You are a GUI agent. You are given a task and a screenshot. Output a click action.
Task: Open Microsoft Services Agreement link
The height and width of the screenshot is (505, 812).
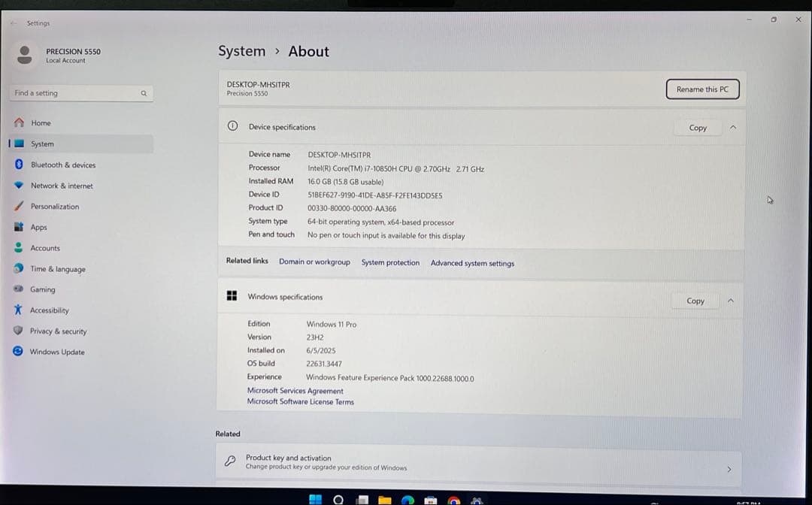295,391
